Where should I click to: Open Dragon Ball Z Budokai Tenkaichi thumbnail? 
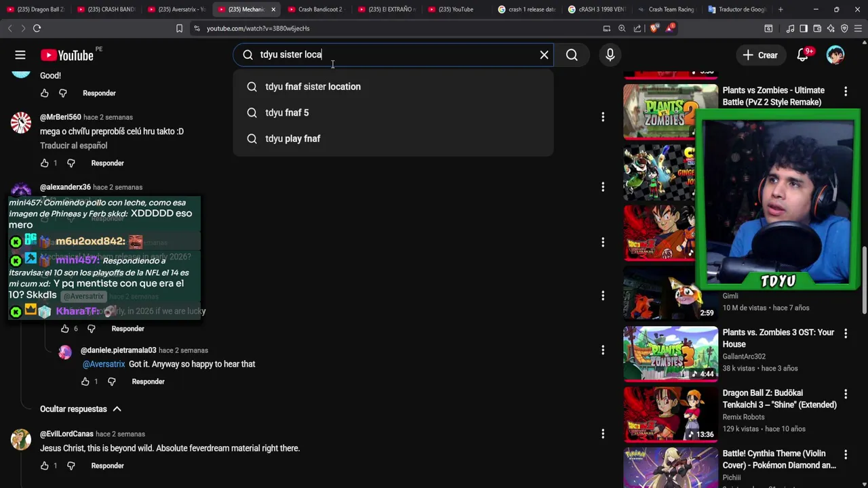point(671,414)
